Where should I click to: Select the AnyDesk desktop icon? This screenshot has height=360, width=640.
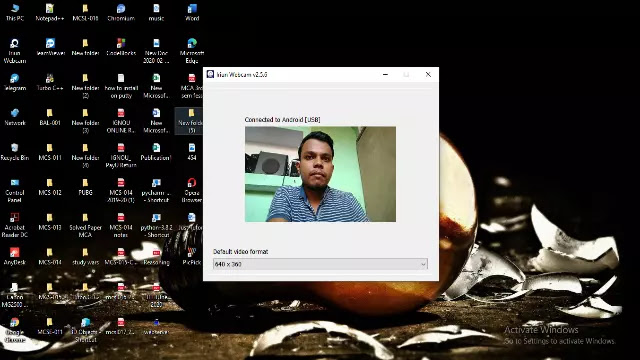15,256
